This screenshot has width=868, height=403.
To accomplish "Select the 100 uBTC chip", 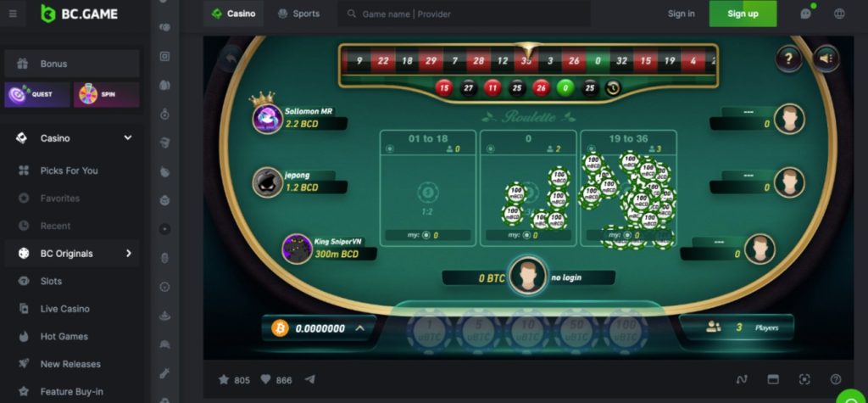I will (626, 332).
